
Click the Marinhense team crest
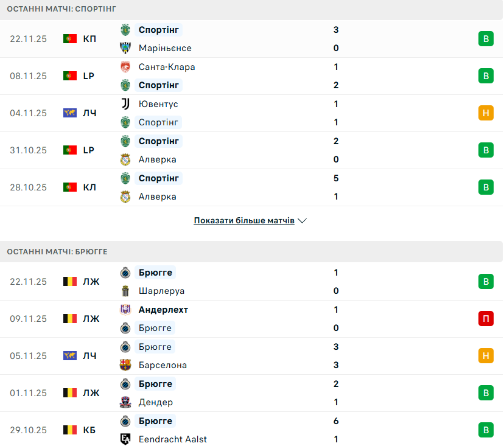click(125, 48)
